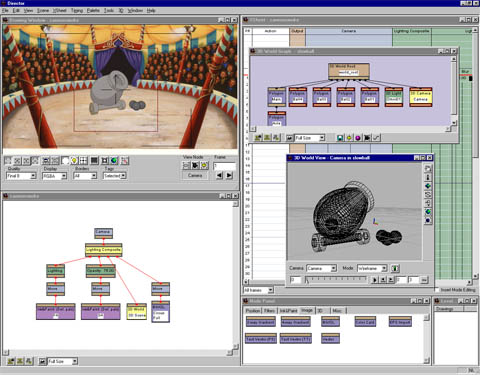Click the next frame arrow under the Frame field

(229, 175)
